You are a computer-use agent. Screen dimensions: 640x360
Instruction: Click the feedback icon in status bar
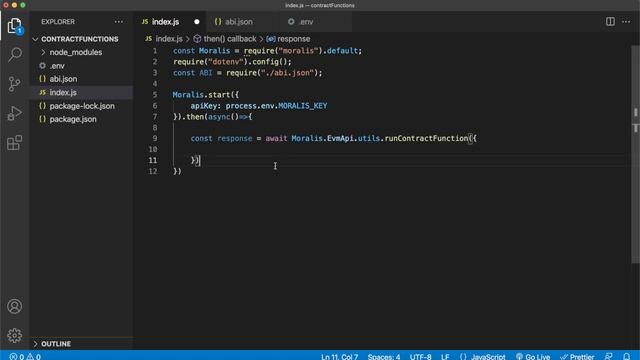[x=609, y=356]
